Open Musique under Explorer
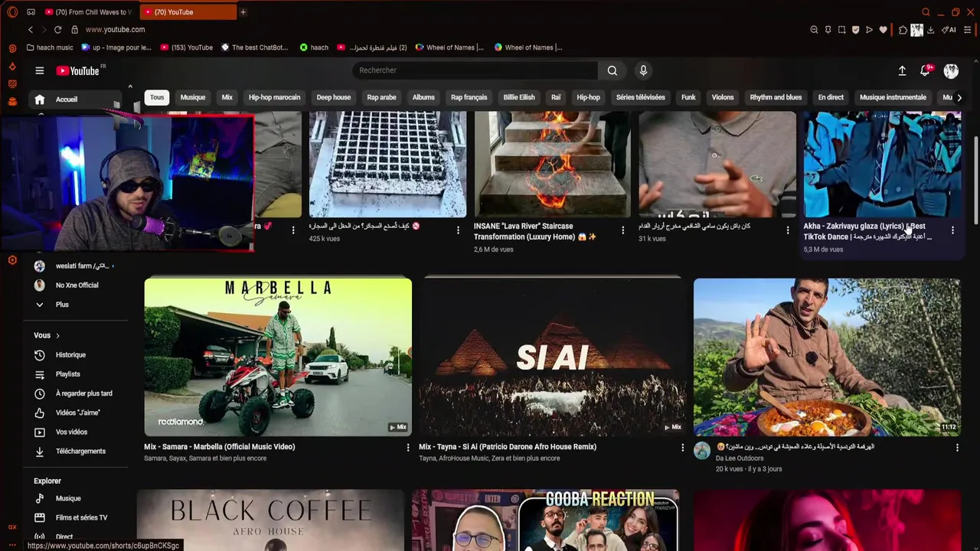 pyautogui.click(x=67, y=498)
